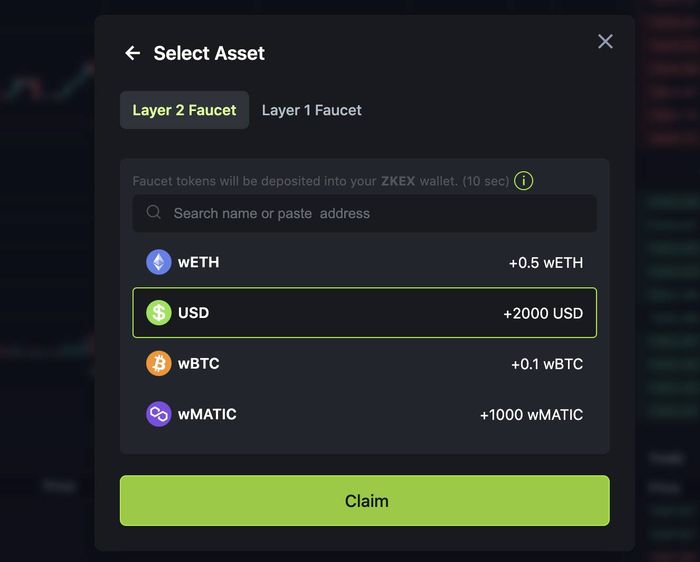Click the magnifier search icon
Viewport: 700px width, 562px height.
154,212
